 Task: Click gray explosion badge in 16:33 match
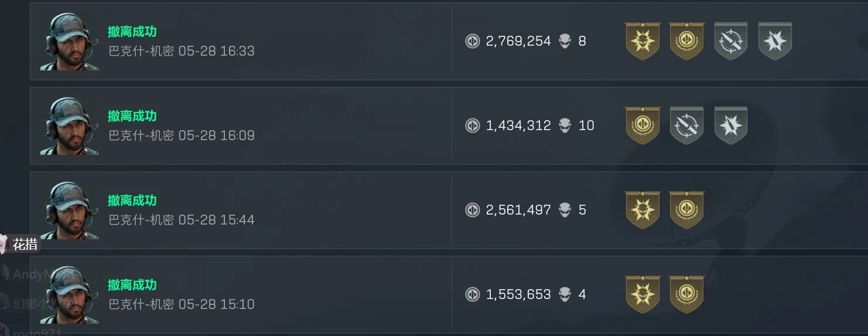point(775,41)
